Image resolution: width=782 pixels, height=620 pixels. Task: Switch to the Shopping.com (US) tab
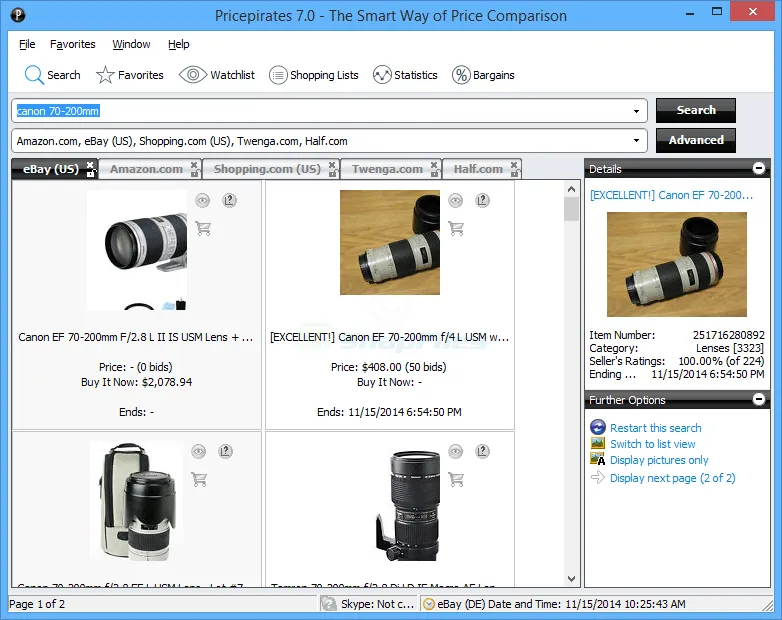coord(267,169)
